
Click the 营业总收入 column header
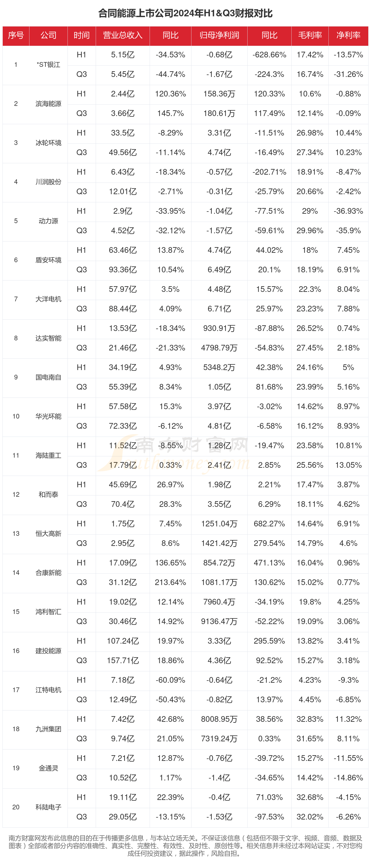tap(123, 35)
